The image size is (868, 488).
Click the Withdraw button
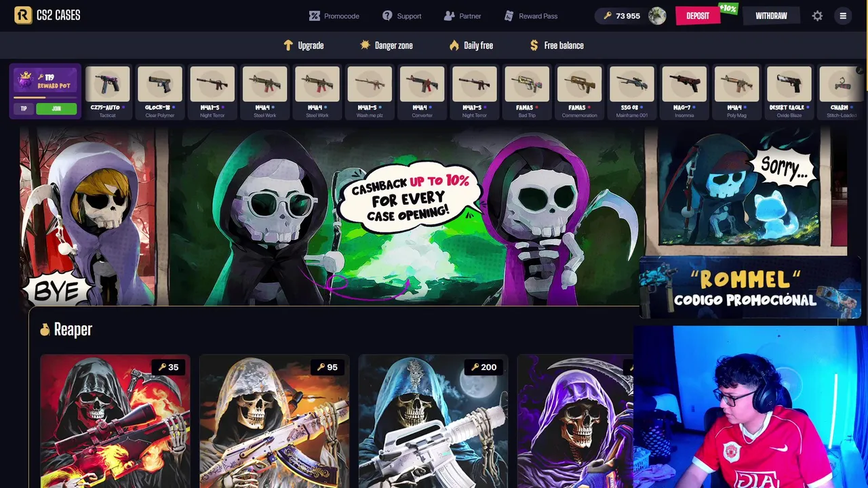click(771, 16)
